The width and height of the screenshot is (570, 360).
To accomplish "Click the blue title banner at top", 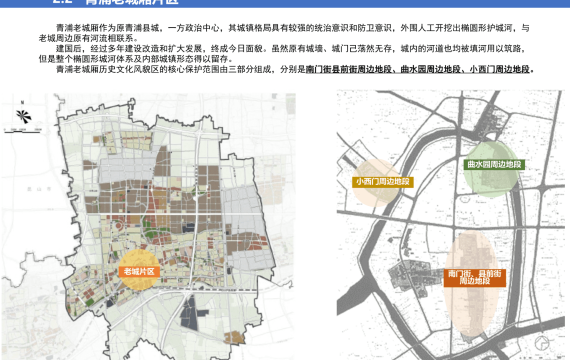I will click(x=285, y=3).
